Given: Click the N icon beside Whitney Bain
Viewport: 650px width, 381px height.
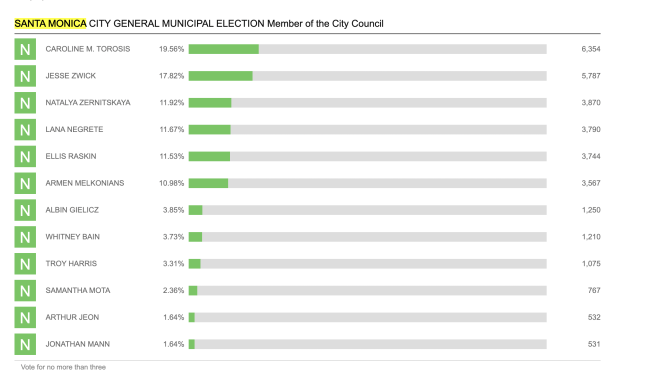Looking at the screenshot, I should click(25, 237).
